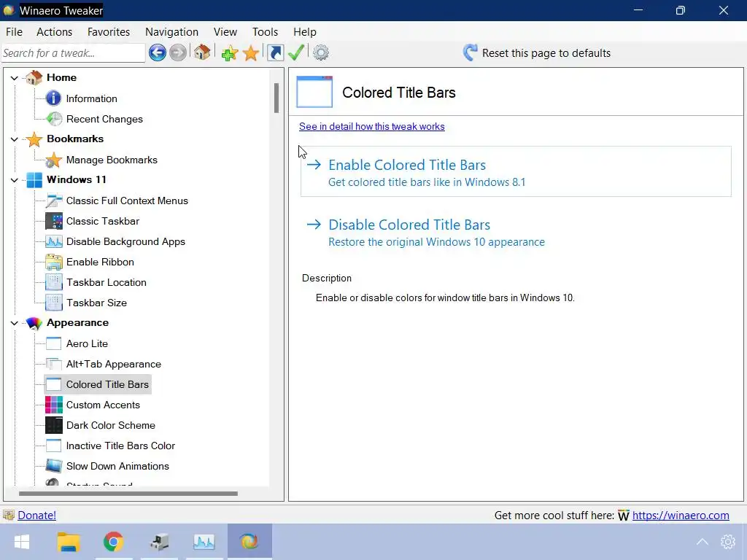This screenshot has height=560, width=747.
Task: Click the Aero Lite window icon
Action: click(x=54, y=344)
